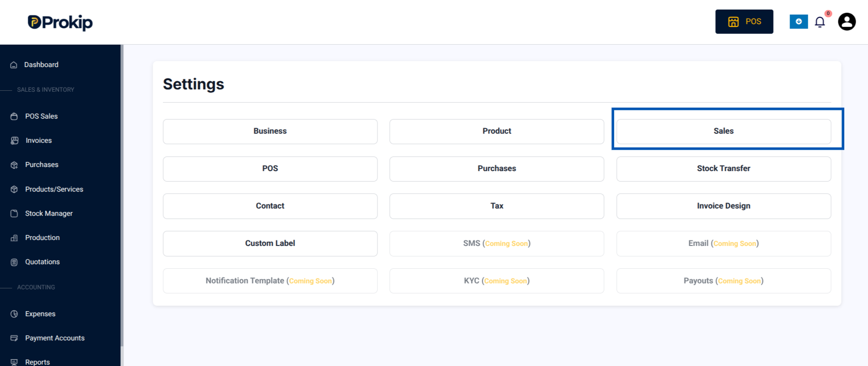
Task: Click the Reports sidebar icon
Action: [x=14, y=362]
